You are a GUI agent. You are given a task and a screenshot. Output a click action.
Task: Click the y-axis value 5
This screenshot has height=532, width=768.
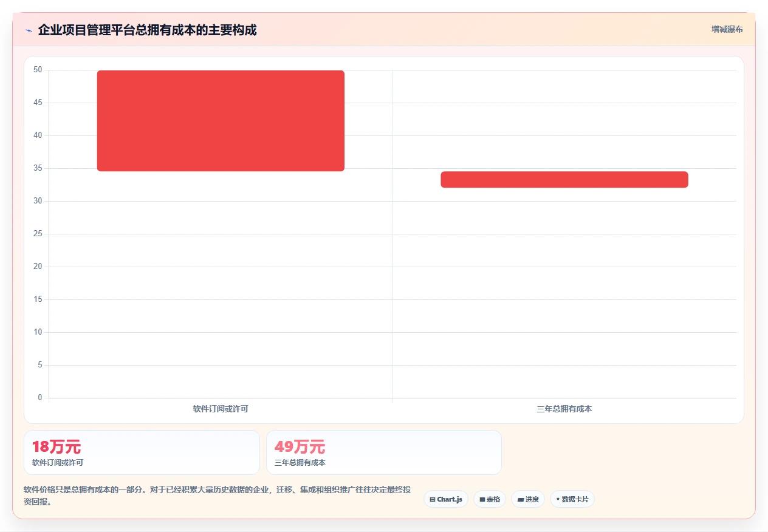[x=40, y=365]
